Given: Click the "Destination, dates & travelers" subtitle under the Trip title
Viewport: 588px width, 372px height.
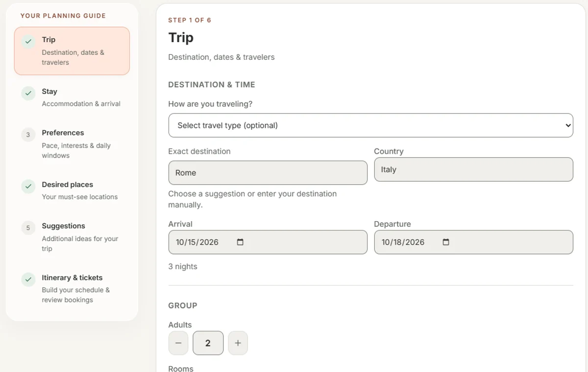Looking at the screenshot, I should (221, 57).
